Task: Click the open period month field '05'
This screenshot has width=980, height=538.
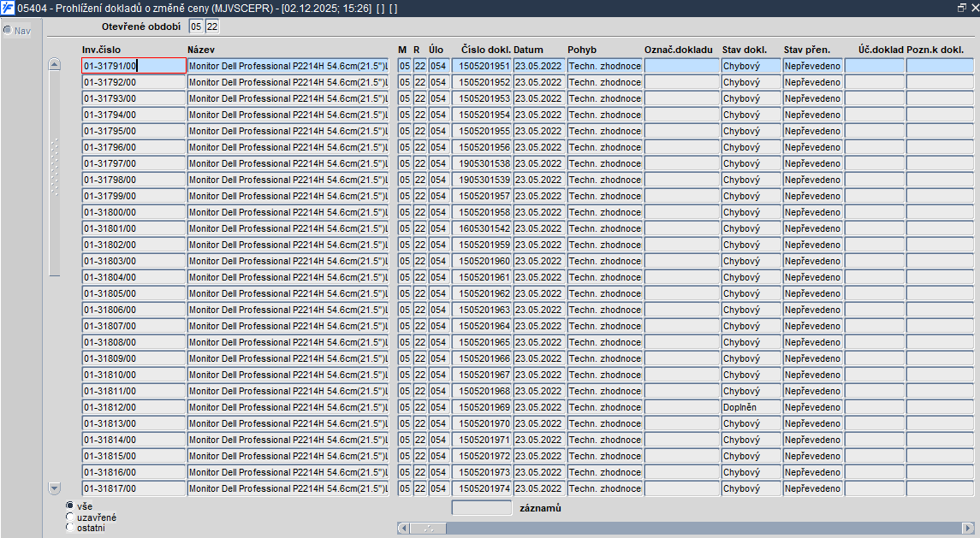Action: (x=196, y=27)
